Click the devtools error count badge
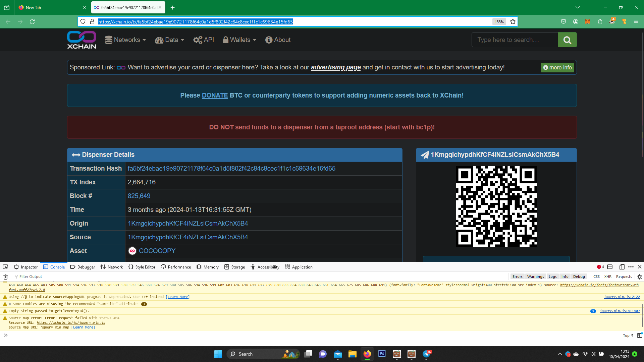 pyautogui.click(x=600, y=267)
